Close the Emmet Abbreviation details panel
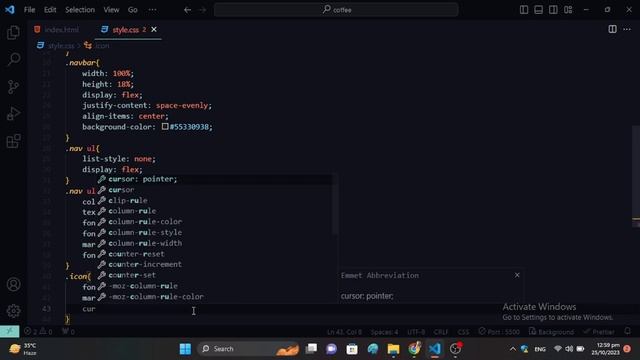The image size is (640, 360). click(x=517, y=275)
